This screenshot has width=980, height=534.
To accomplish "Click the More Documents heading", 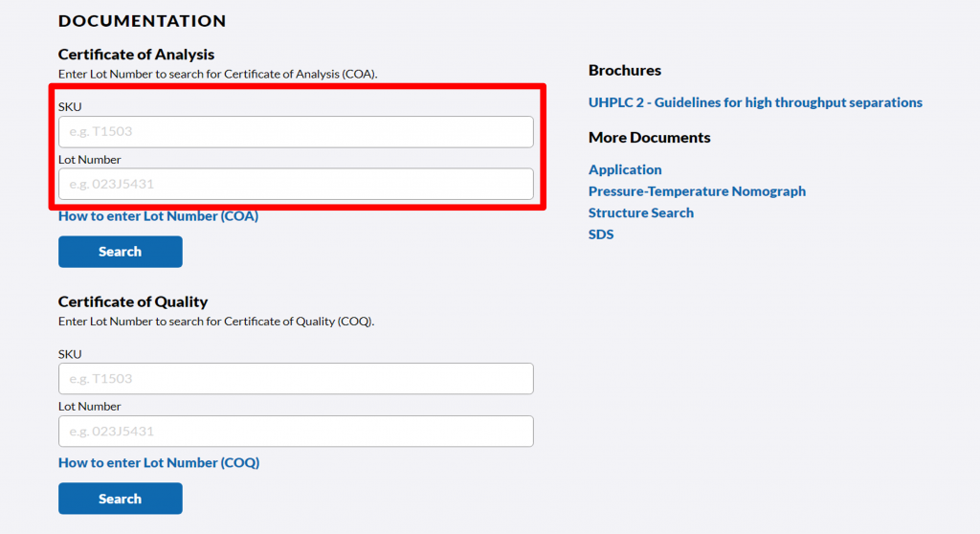I will (x=649, y=138).
